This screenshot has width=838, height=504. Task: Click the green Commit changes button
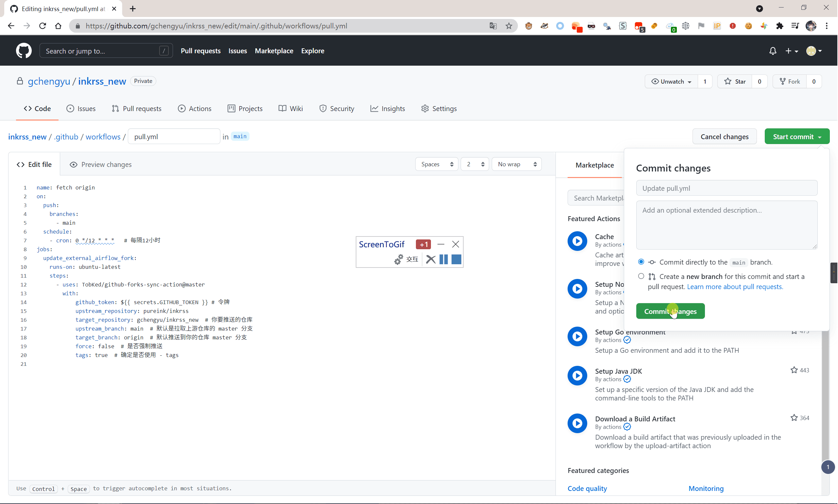[670, 311]
